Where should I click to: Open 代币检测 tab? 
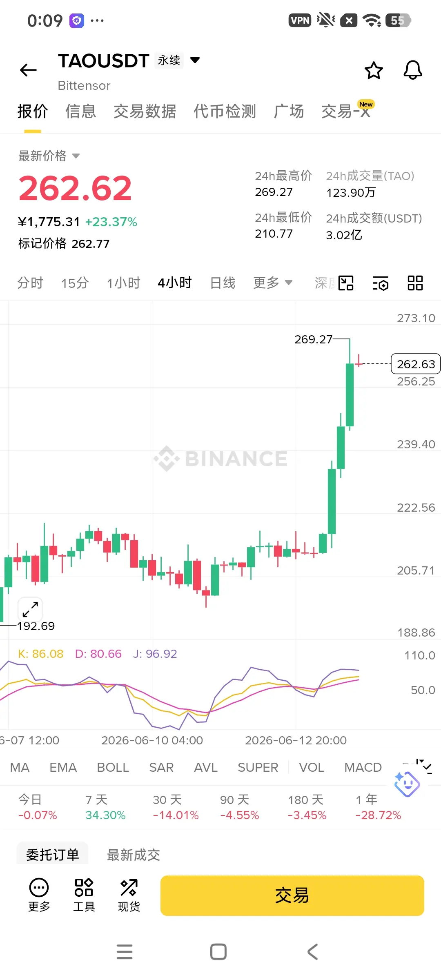tap(225, 111)
